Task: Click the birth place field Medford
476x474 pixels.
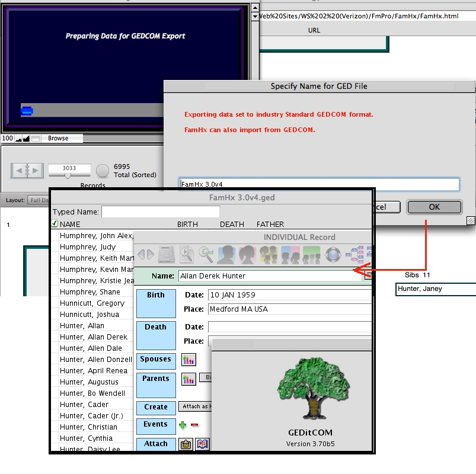Action: (x=290, y=309)
